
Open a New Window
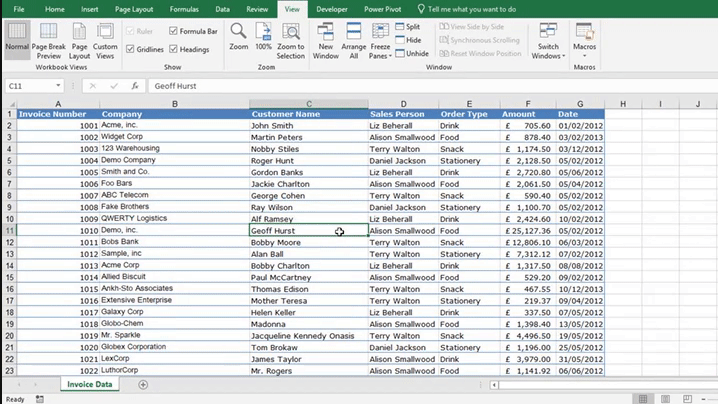(326, 40)
